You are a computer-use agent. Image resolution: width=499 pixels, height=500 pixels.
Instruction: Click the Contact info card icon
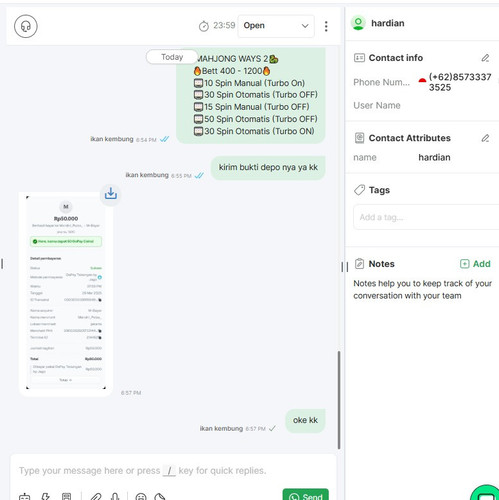click(359, 58)
